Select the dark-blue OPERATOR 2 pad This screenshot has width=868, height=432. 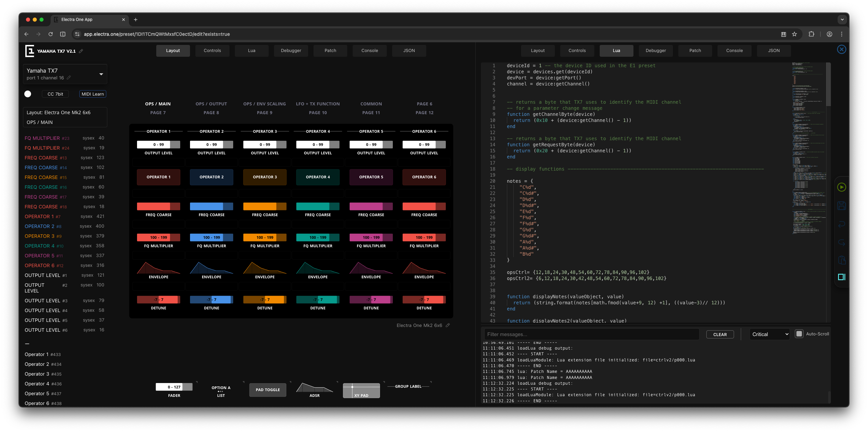[211, 177]
